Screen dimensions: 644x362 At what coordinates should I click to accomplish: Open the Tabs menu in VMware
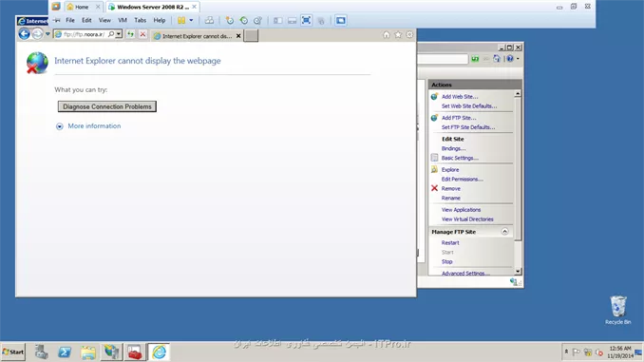140,20
